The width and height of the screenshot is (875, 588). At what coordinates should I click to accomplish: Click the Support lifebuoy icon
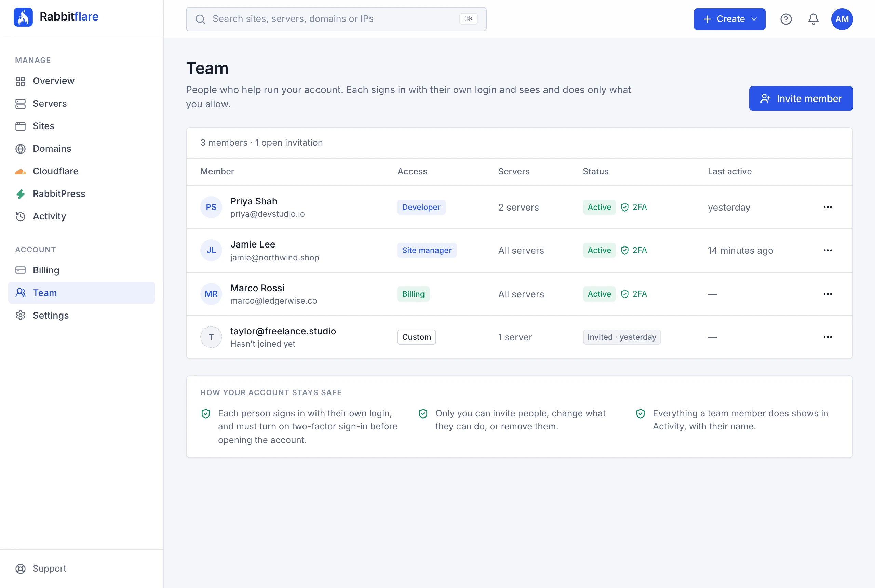pos(21,569)
